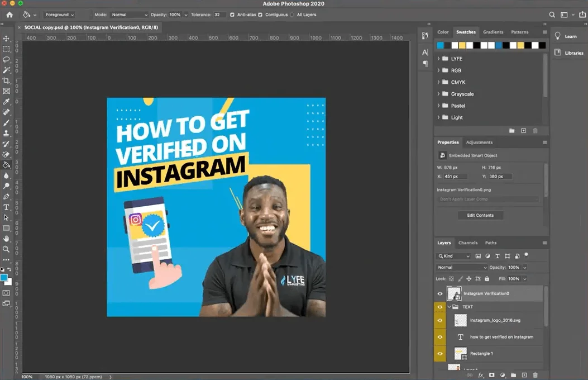Click the Create new layer icon
588x380 pixels.
click(524, 375)
